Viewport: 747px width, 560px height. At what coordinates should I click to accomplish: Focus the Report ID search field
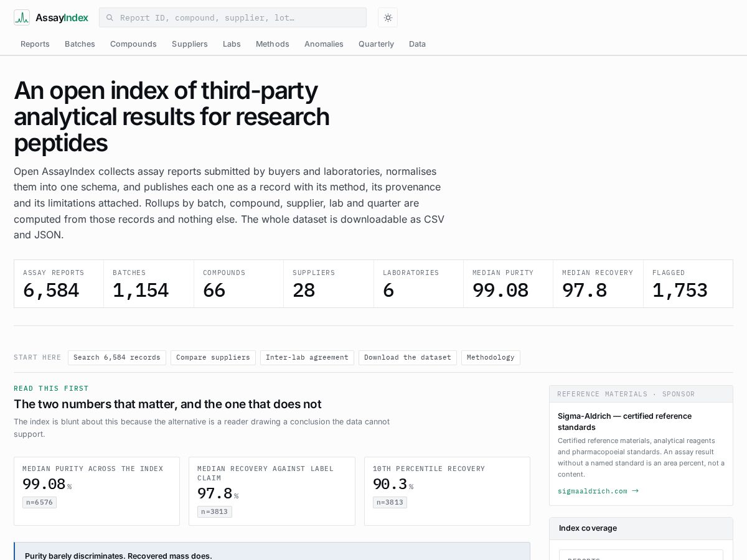pos(233,17)
